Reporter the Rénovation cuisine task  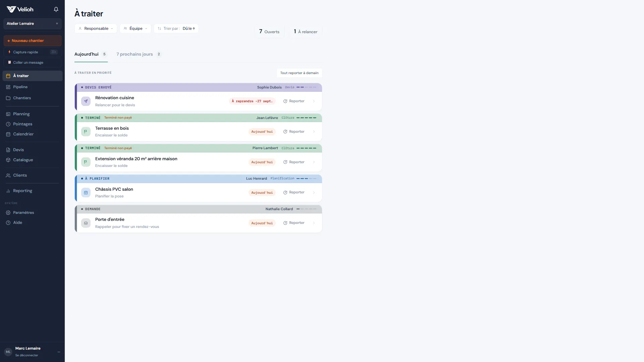point(294,101)
